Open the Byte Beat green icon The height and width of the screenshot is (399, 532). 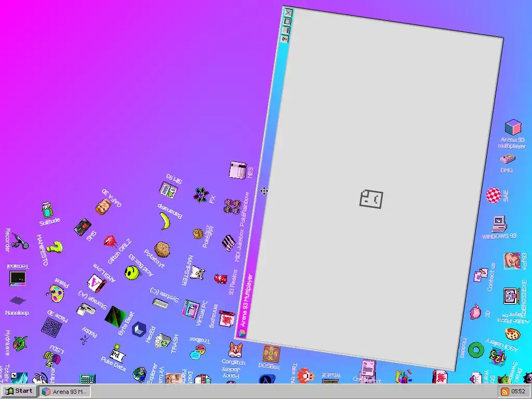[116, 316]
